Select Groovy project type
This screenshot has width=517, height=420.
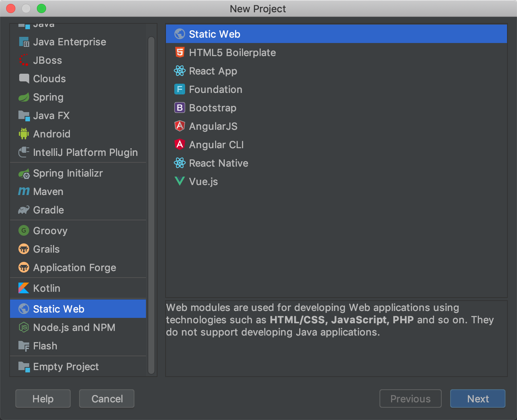(78, 231)
